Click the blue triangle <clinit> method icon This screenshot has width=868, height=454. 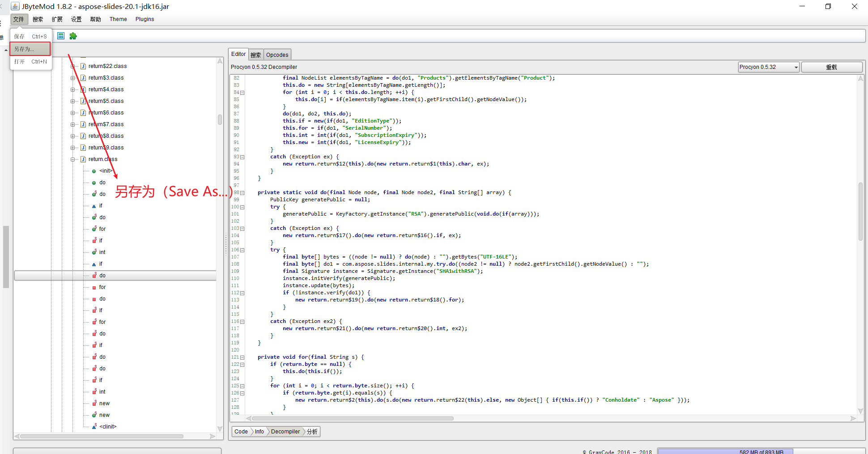94,427
